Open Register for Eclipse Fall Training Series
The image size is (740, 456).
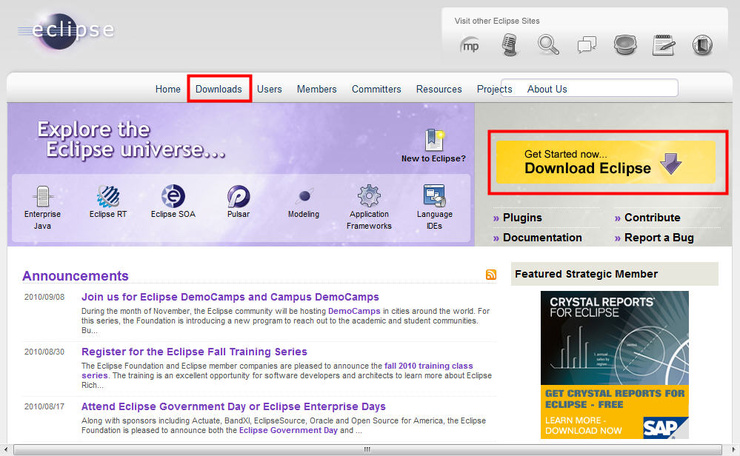coord(194,352)
